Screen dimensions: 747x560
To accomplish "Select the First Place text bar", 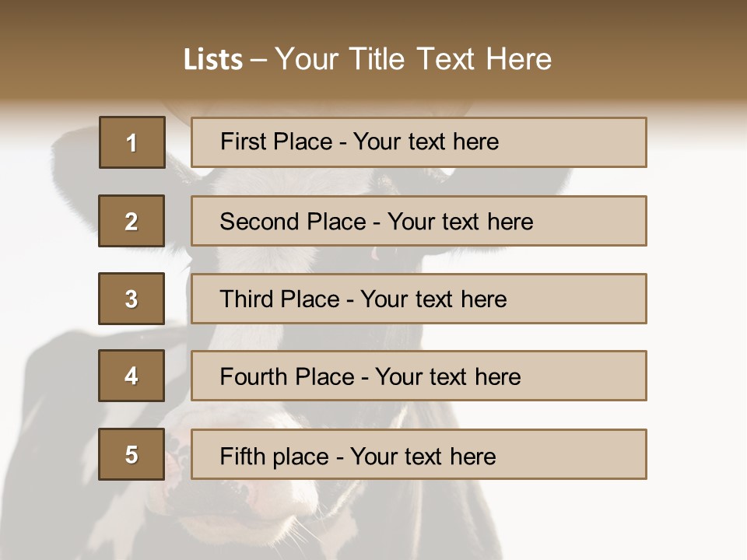I will coord(419,142).
